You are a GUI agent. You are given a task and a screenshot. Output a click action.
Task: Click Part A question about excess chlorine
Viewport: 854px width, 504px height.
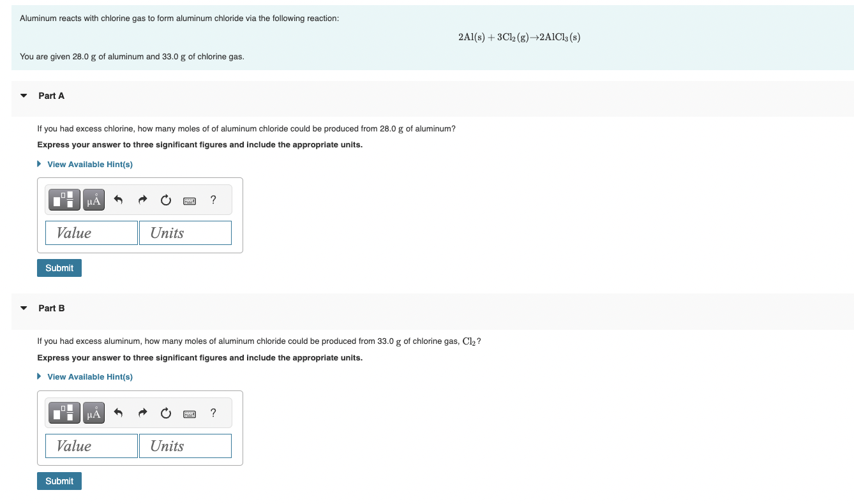(x=246, y=129)
